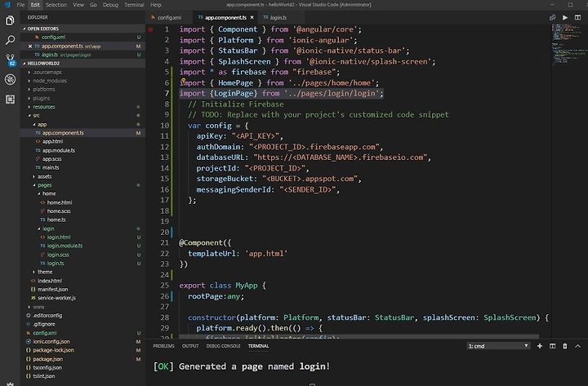Click the horizontal scrollbar under the editor
The height and width of the screenshot is (386, 588).
tap(359, 336)
